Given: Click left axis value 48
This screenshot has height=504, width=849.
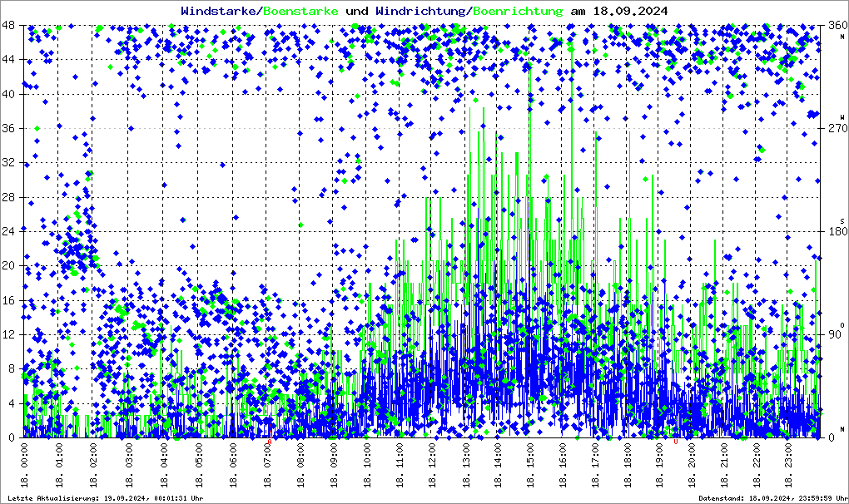Looking at the screenshot, I should (x=7, y=26).
